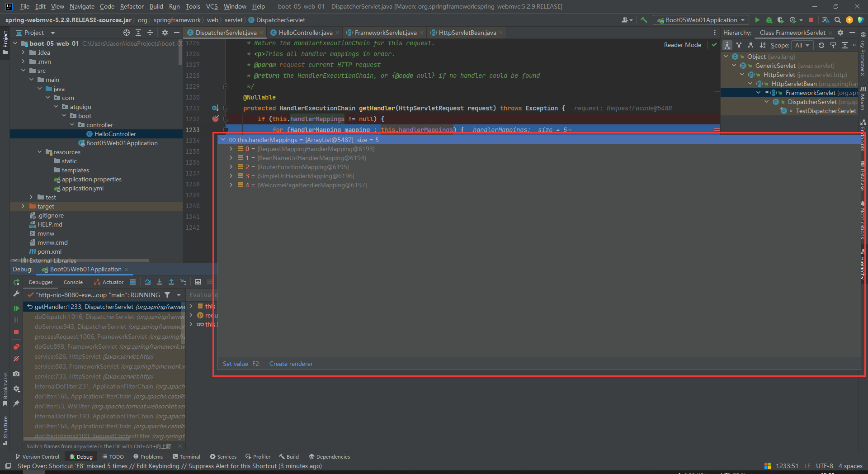
Task: Click the Build project hammer icon
Action: coord(644,20)
